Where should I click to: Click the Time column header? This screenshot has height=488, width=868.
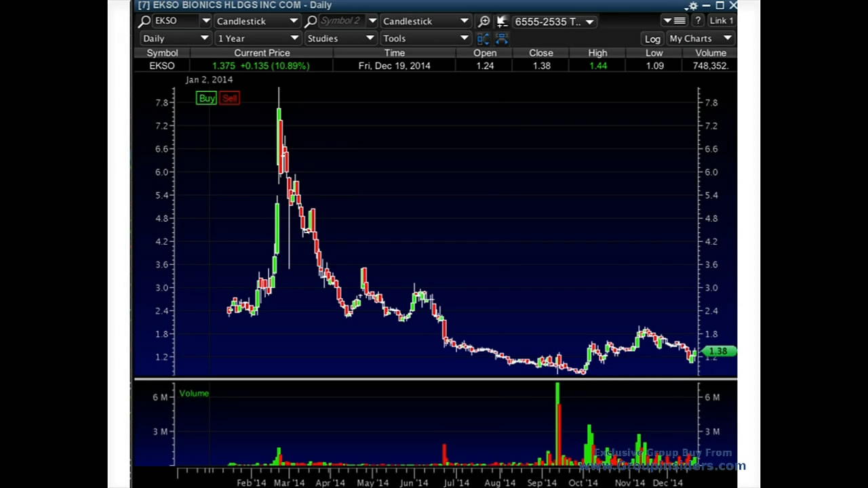(x=394, y=53)
